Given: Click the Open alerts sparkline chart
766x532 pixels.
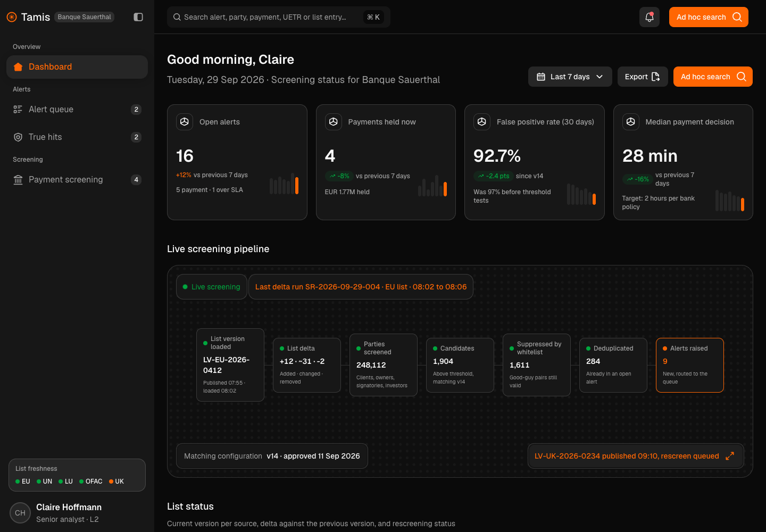Looking at the screenshot, I should click(x=284, y=184).
